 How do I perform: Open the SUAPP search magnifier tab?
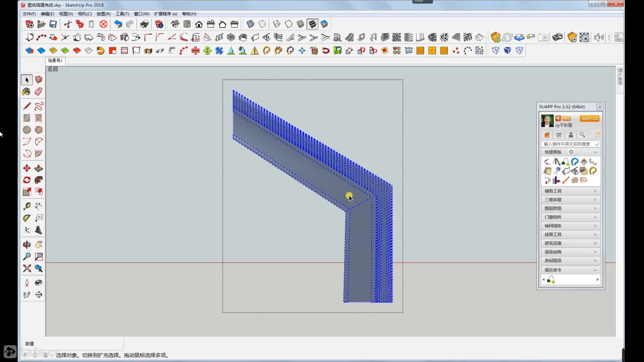point(583,135)
